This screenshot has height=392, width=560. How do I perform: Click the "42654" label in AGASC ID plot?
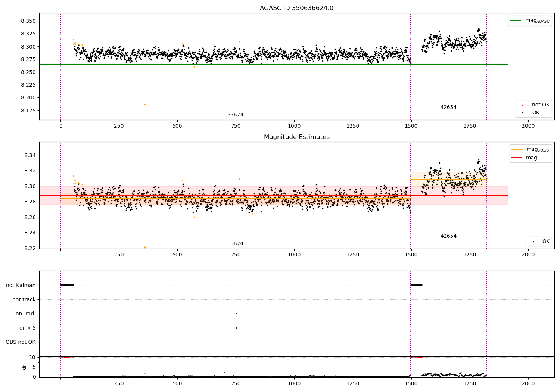point(448,108)
